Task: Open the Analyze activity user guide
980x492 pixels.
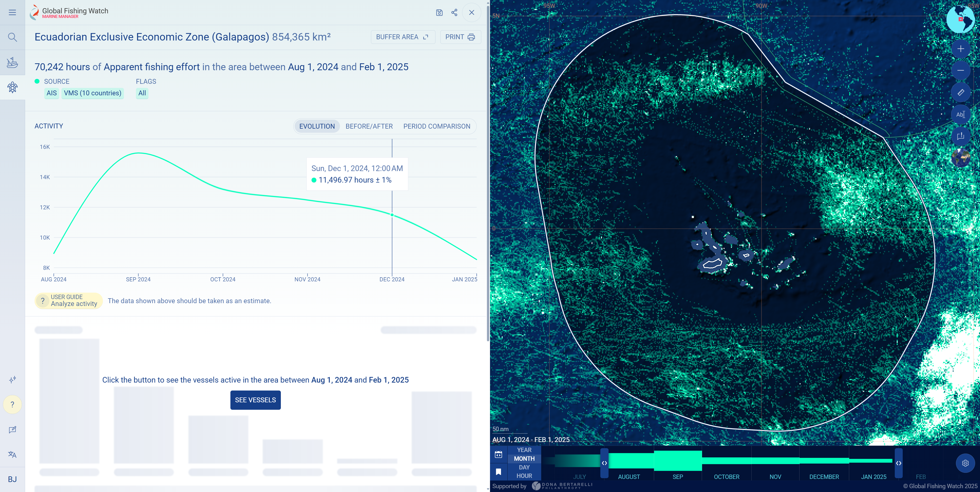Action: 68,301
